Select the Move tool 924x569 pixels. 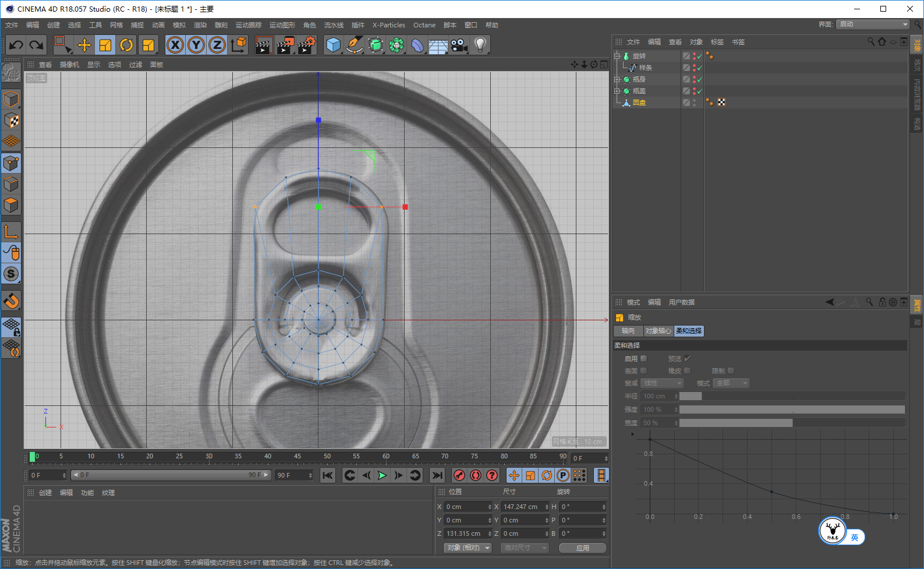84,45
